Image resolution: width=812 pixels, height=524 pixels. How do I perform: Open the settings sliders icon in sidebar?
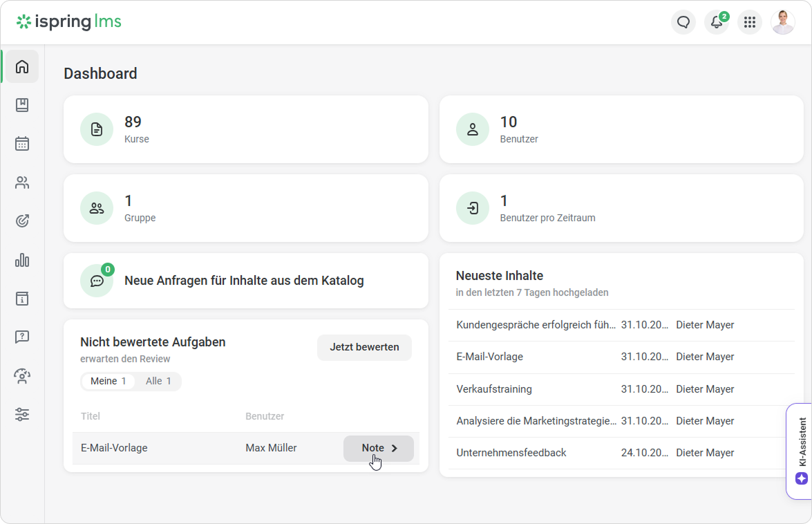tap(22, 415)
